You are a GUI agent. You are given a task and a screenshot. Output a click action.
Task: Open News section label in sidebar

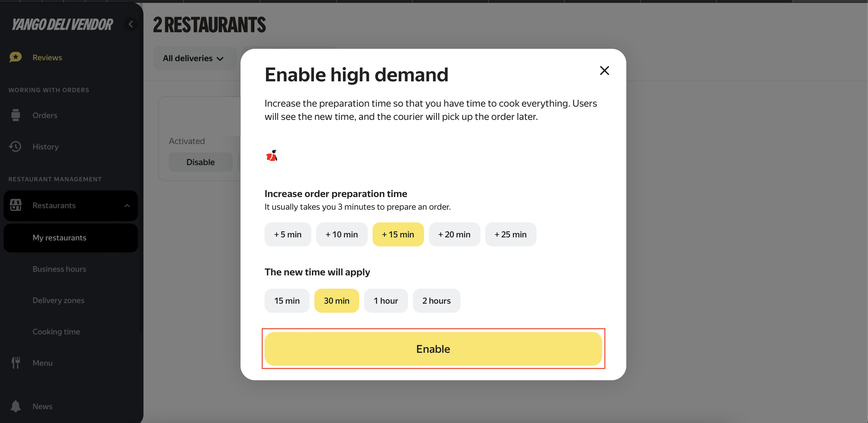coord(42,406)
